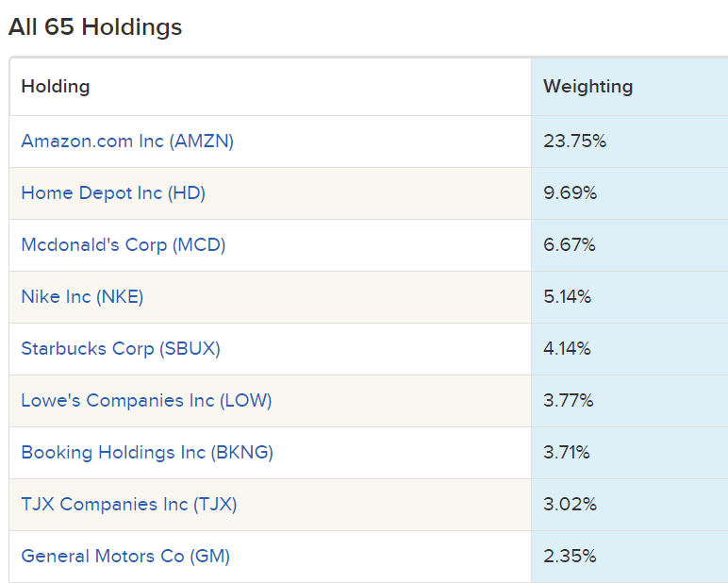Go to Lowe's Companies Inc (LOW)
Viewport: 728px width, 583px height.
coord(146,401)
